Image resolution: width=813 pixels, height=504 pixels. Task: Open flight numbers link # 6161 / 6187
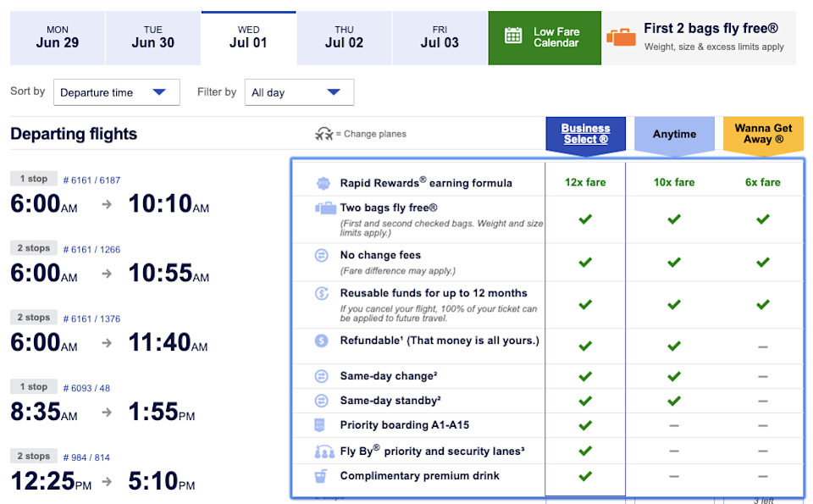point(91,180)
